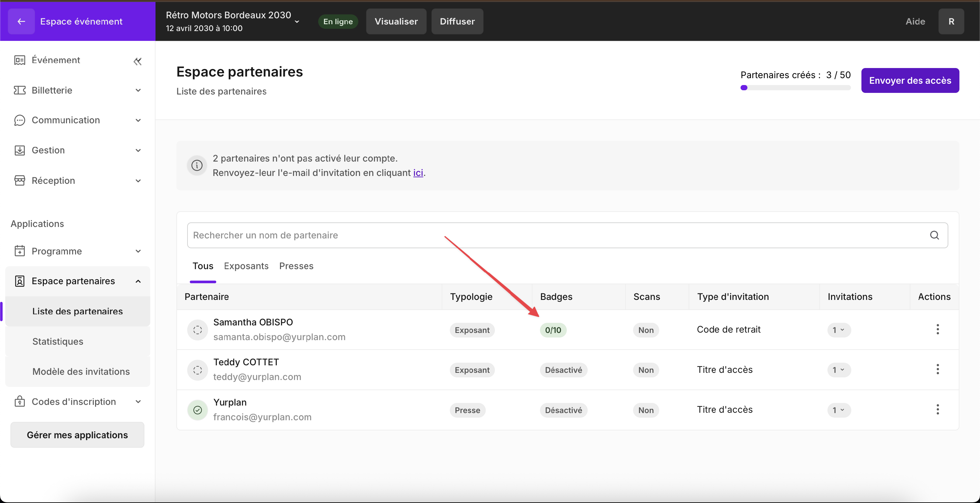The height and width of the screenshot is (503, 980).
Task: Open actions menu for Teddy COTTET
Action: click(938, 369)
